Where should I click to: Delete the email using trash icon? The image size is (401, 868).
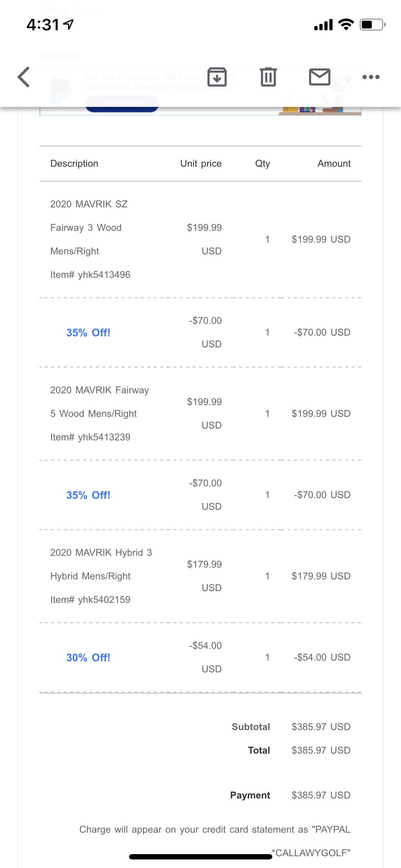click(268, 77)
